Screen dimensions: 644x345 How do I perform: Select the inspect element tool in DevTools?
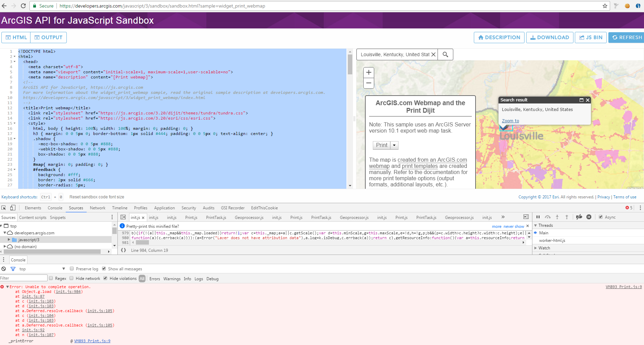coord(4,208)
